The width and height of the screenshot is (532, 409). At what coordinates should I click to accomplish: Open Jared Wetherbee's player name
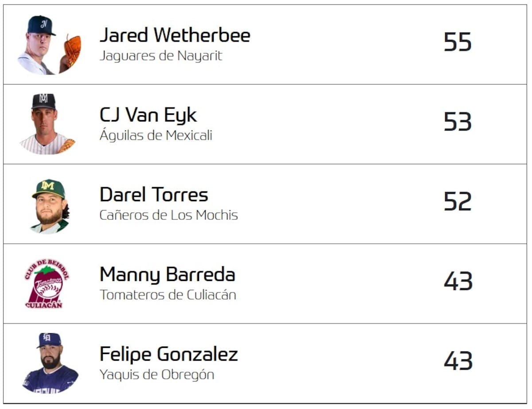[175, 35]
